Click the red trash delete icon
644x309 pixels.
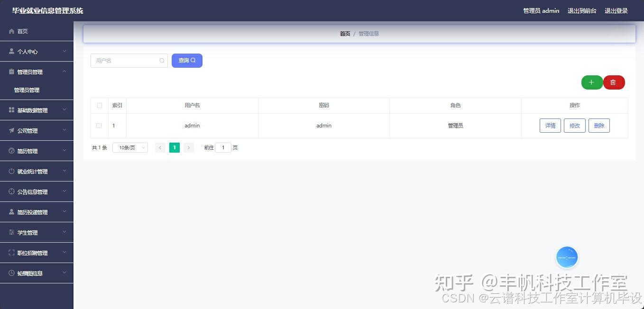[614, 82]
